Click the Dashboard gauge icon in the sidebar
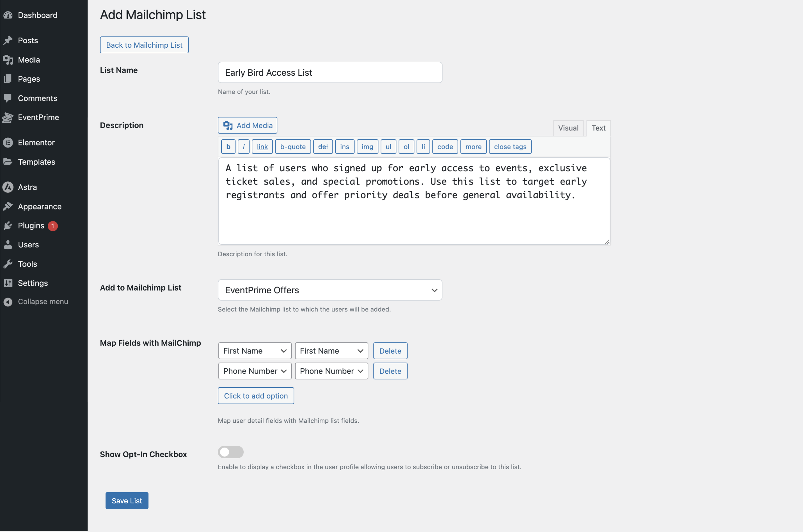This screenshot has height=532, width=803. point(8,15)
